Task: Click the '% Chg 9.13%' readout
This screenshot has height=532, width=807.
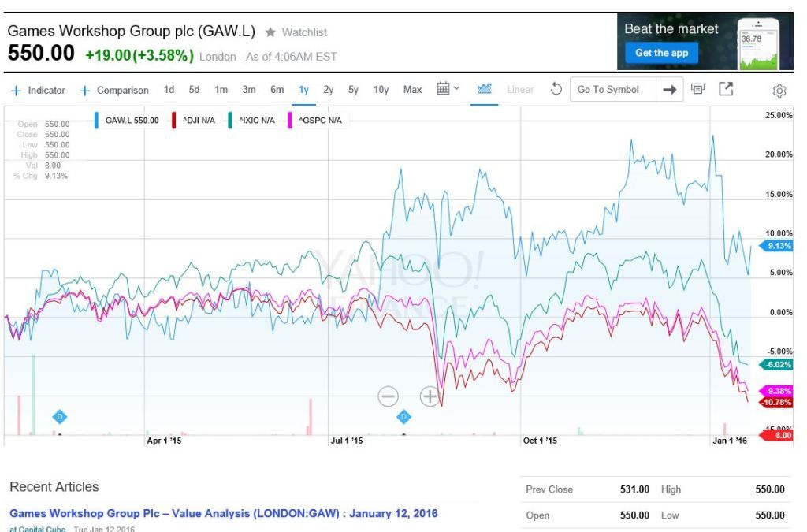Action: [x=41, y=176]
